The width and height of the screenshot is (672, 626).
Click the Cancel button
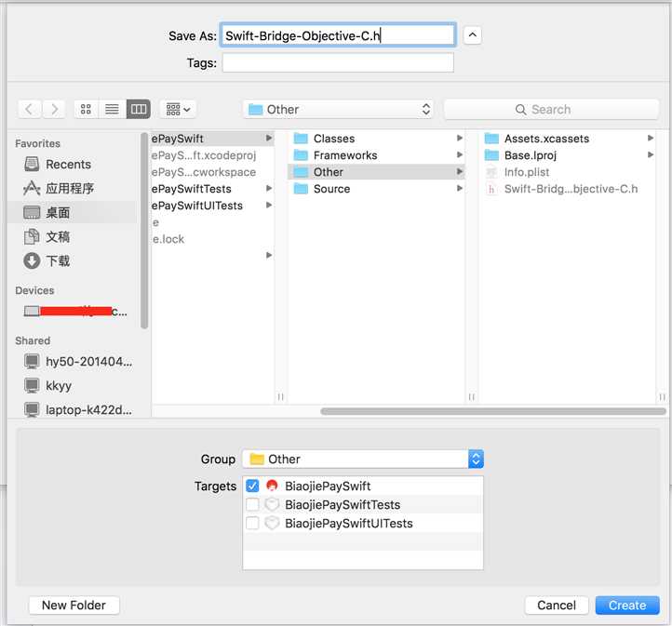(557, 605)
